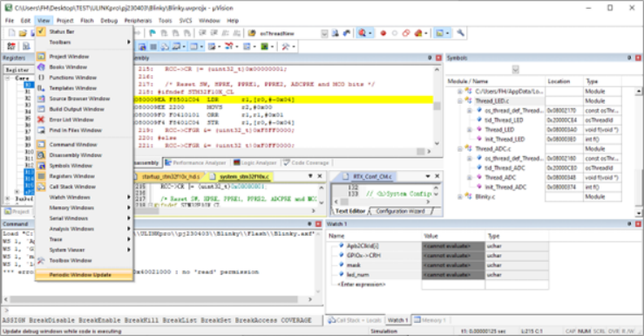
Task: Click the wrench configuration icon in toolbar
Action: pyautogui.click(x=460, y=33)
